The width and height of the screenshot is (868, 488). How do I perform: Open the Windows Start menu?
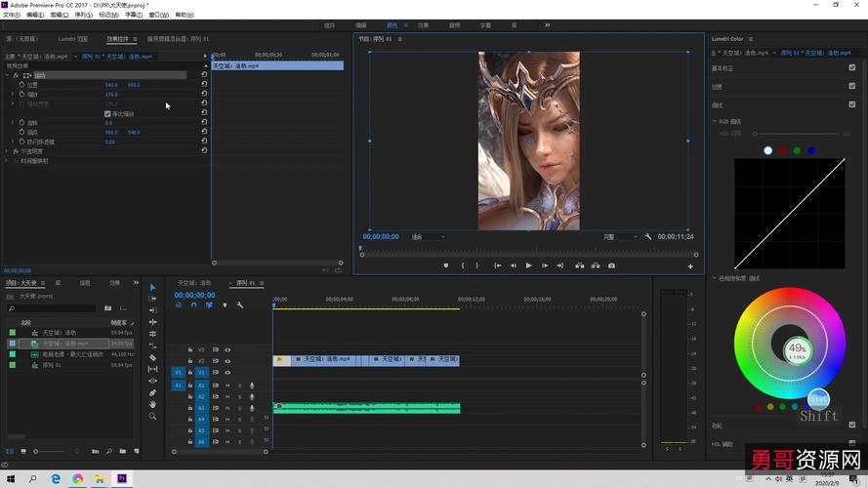coord(10,479)
